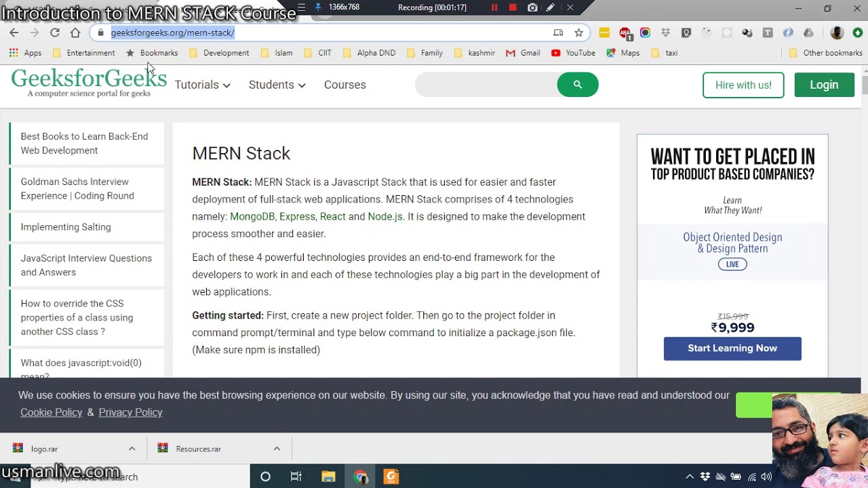Open the Privacy Policy link

(x=130, y=412)
